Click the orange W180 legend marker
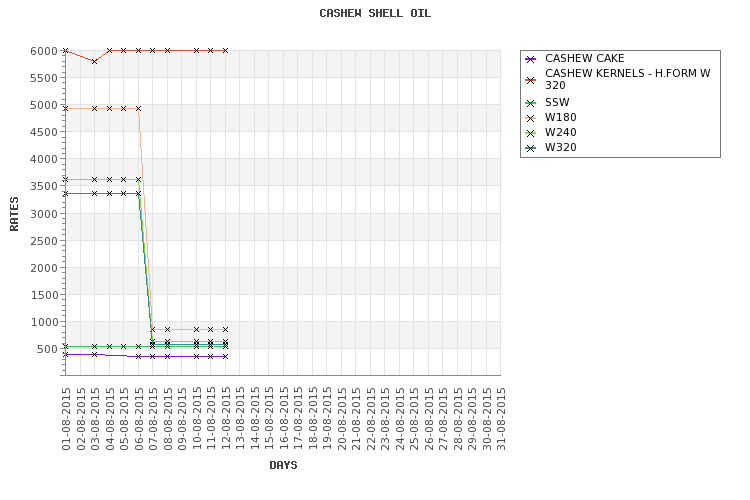Viewport: 750px width, 500px height. tap(530, 118)
